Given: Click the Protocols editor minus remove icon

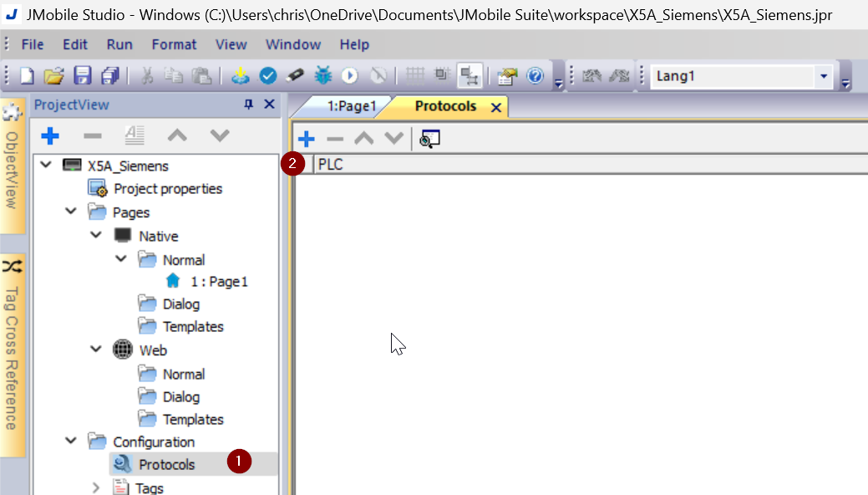Looking at the screenshot, I should (x=335, y=139).
